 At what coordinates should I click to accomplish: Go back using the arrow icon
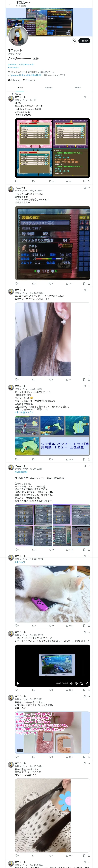point(9,4)
